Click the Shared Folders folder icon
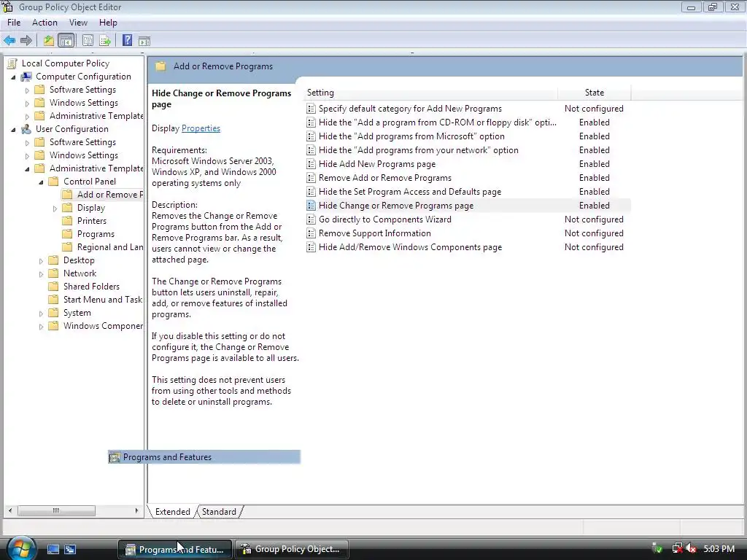Image resolution: width=747 pixels, height=560 pixels. click(54, 286)
